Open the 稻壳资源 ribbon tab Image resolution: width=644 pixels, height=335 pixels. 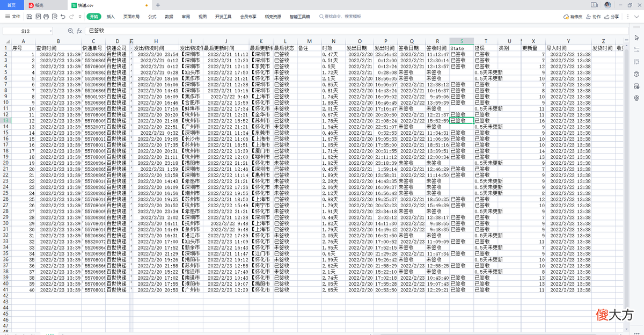pos(273,17)
